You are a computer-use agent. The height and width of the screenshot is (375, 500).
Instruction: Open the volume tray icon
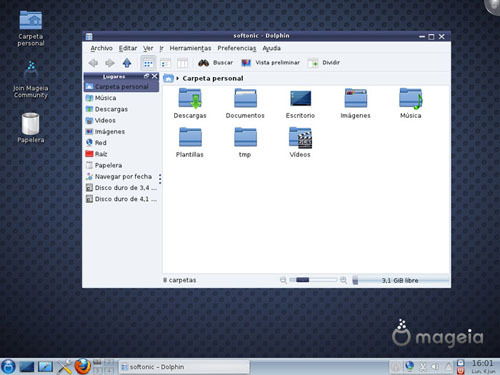click(x=435, y=367)
